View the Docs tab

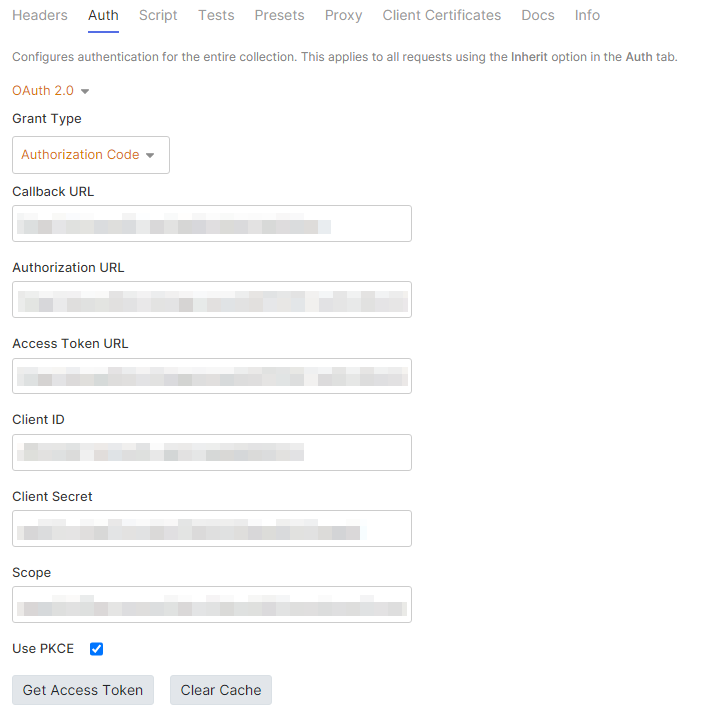coord(538,15)
